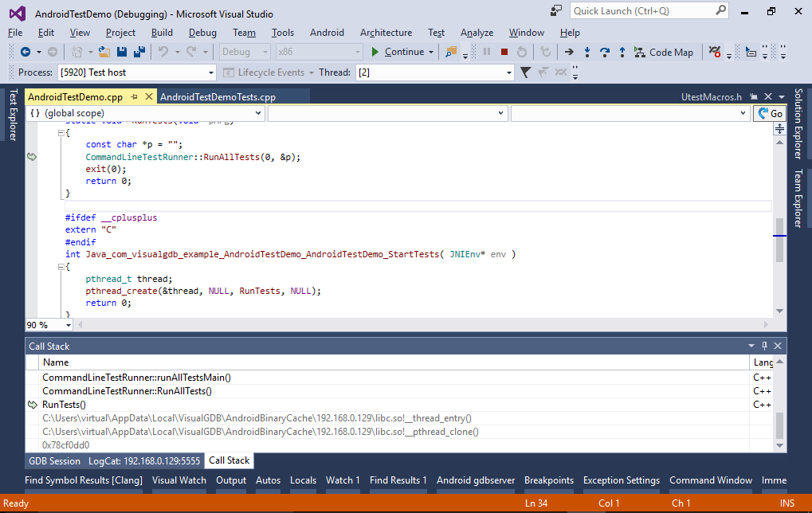Open the Solution Explorer side panel

point(798,123)
